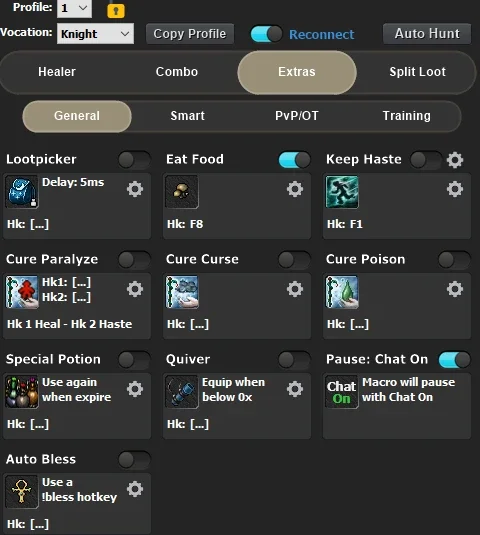
Task: Open the Smart sub-tab
Action: 188,116
